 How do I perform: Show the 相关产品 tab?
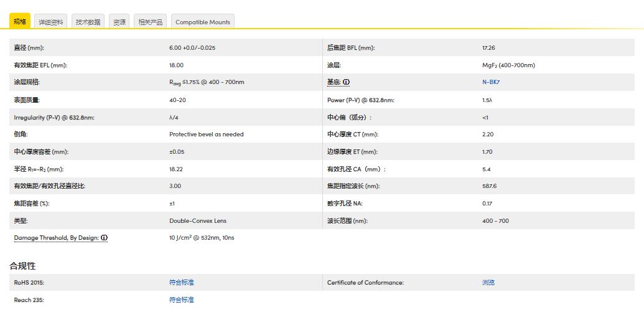pyautogui.click(x=151, y=22)
